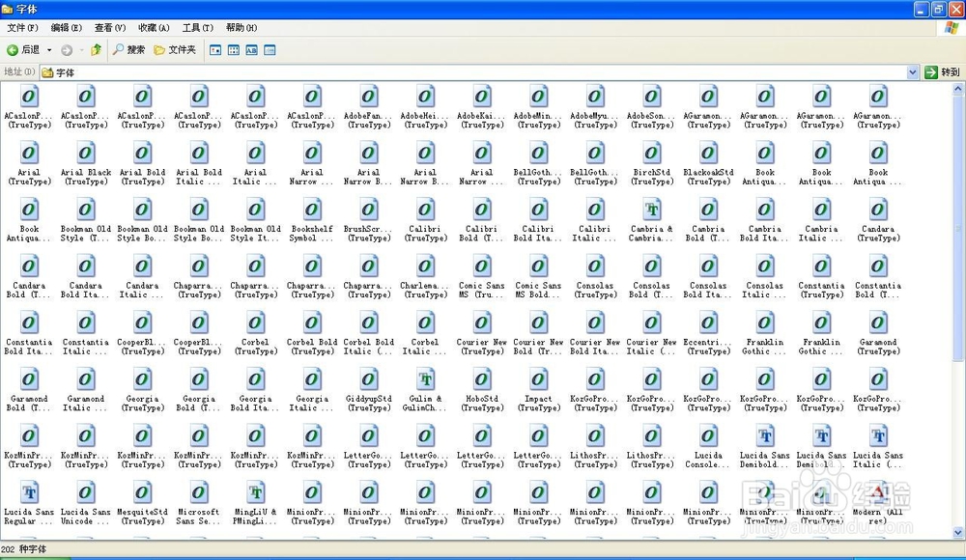Click the AB similarity view icon
The height and width of the screenshot is (560, 966).
pos(252,49)
